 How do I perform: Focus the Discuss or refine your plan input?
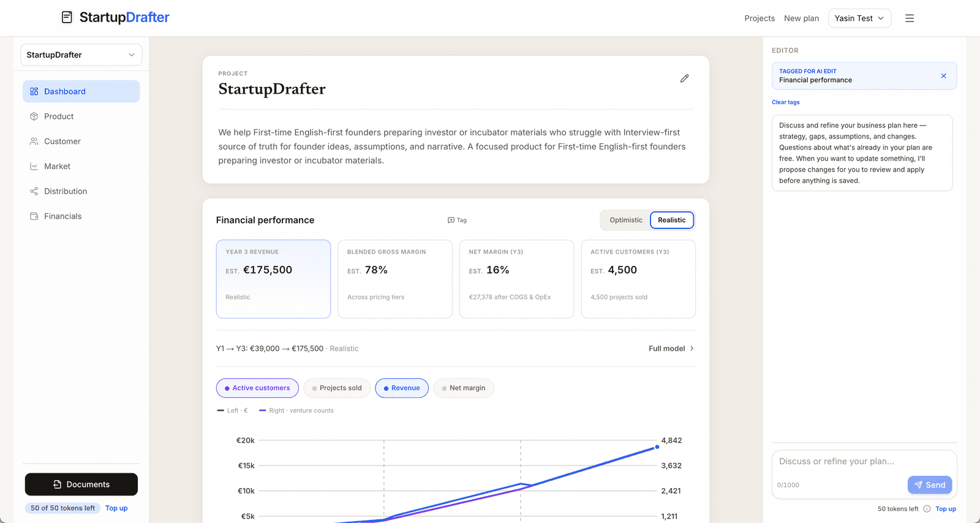click(864, 462)
